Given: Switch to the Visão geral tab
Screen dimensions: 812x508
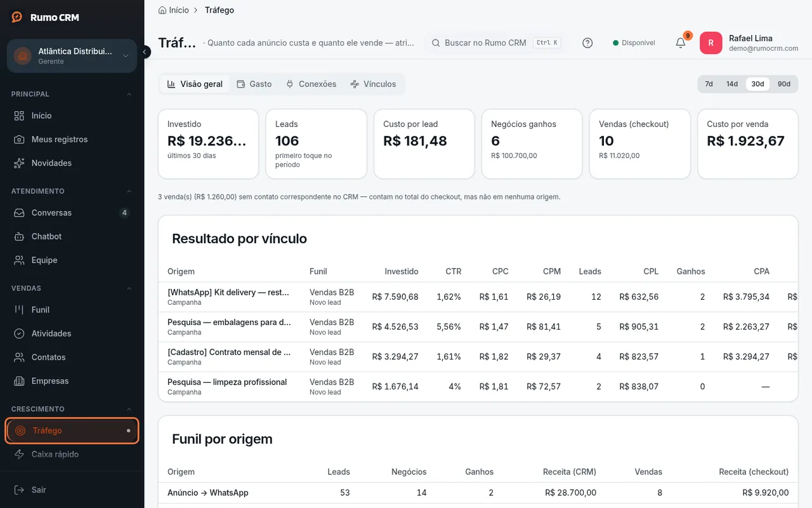Looking at the screenshot, I should 195,84.
